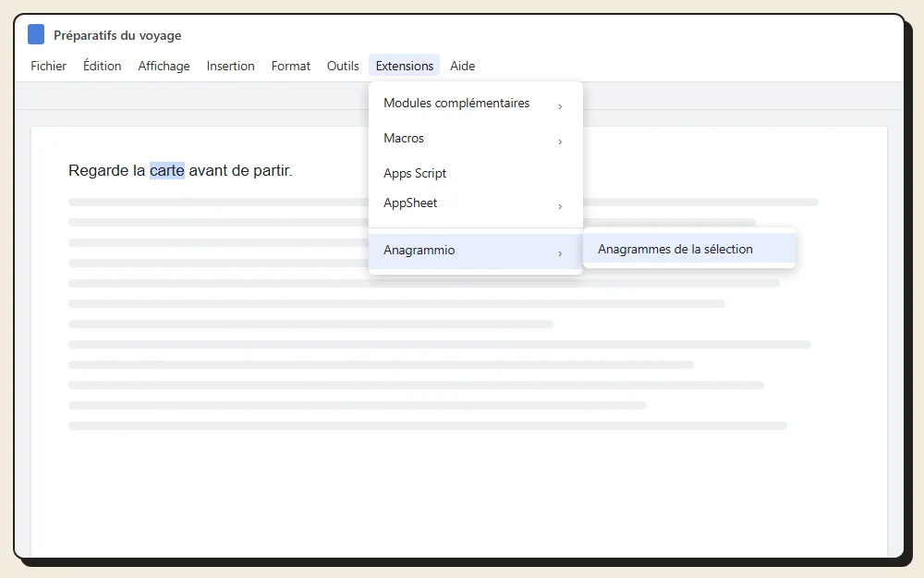Expand the Modules complémentaires submenu arrow
The image size is (924, 578).
pos(560,106)
